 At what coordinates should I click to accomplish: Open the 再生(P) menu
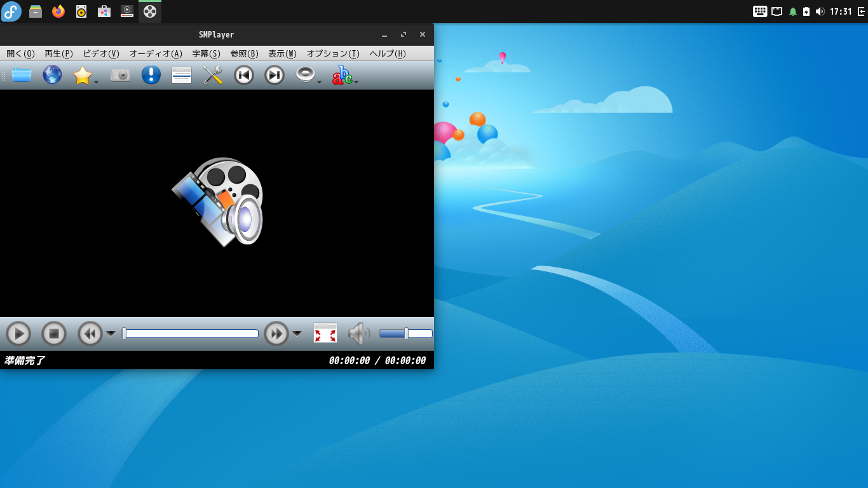[x=59, y=54]
